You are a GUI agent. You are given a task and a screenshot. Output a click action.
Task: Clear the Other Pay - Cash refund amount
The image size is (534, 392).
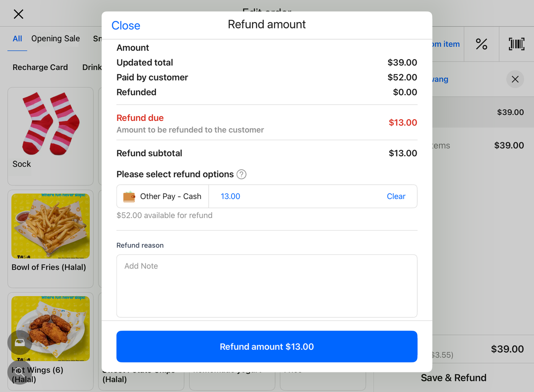(396, 196)
